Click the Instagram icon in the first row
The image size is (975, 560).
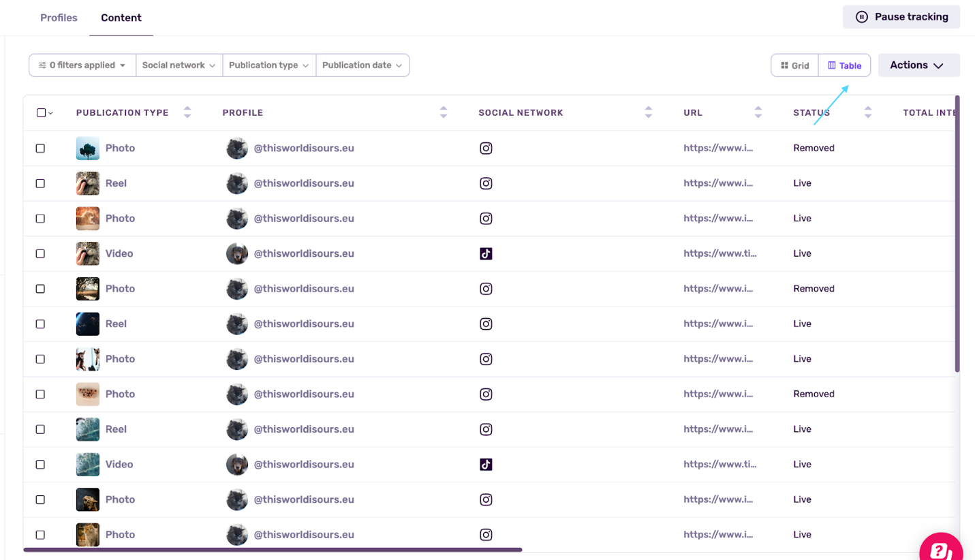coord(486,148)
